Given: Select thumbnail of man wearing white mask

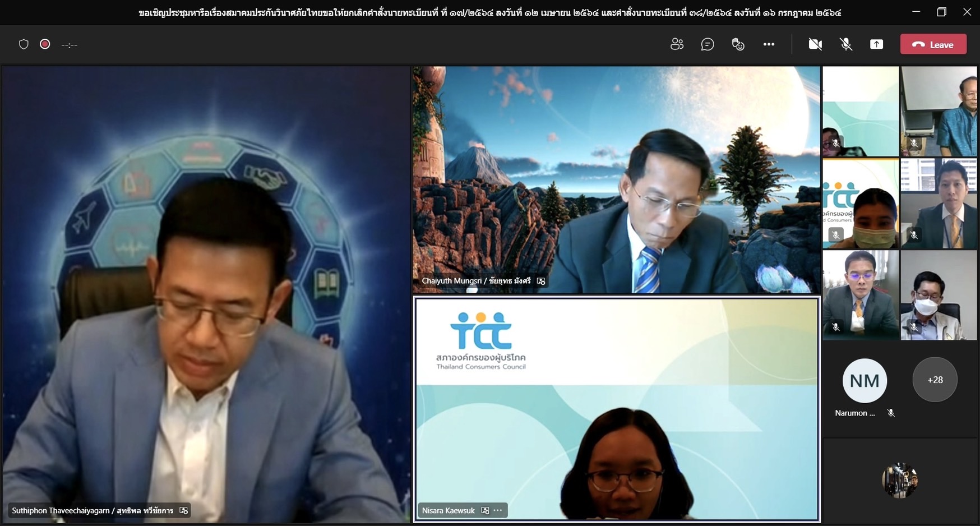Looking at the screenshot, I should tap(939, 295).
